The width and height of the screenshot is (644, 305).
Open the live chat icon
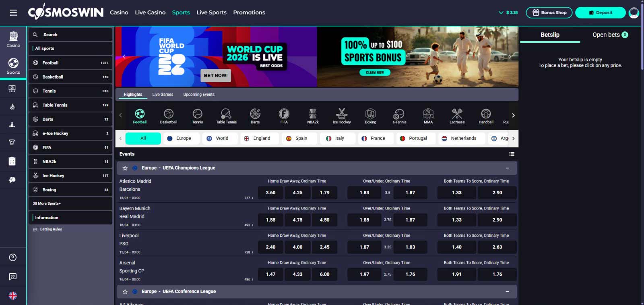point(13,276)
